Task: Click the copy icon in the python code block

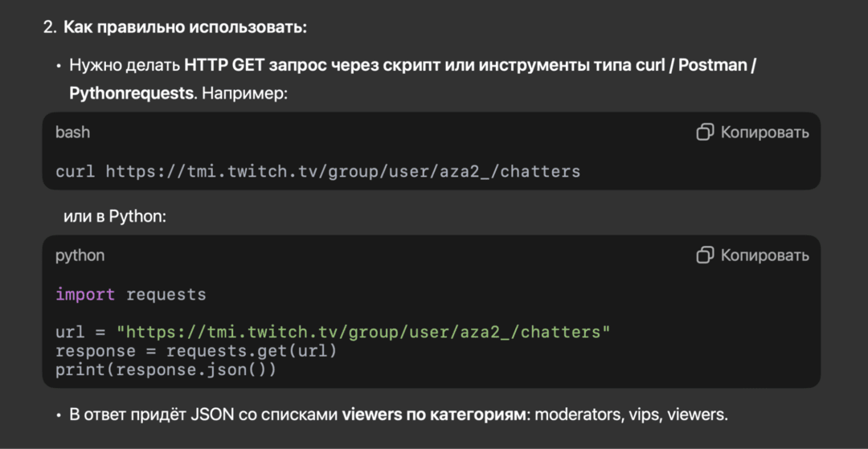Action: (705, 255)
